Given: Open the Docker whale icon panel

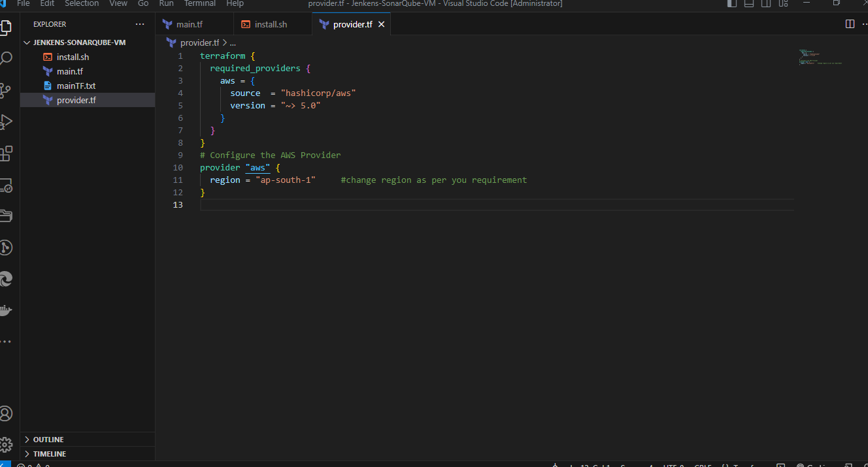Looking at the screenshot, I should click(x=6, y=310).
